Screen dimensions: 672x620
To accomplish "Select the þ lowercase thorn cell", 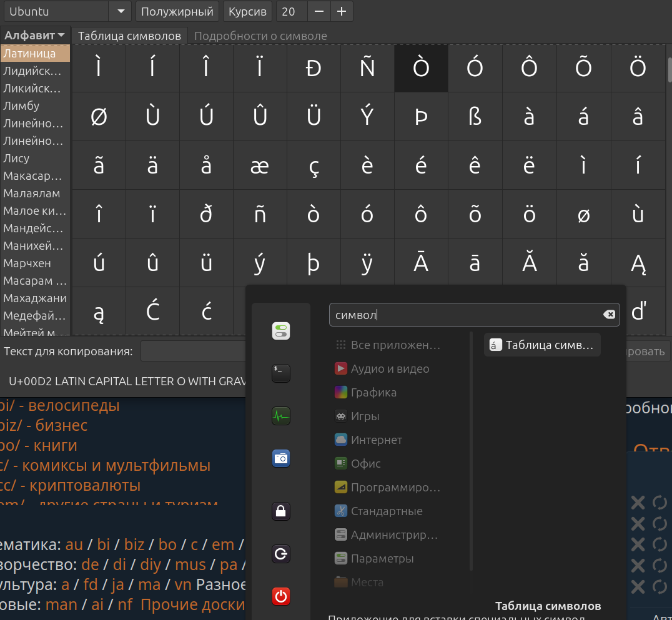I will click(314, 263).
